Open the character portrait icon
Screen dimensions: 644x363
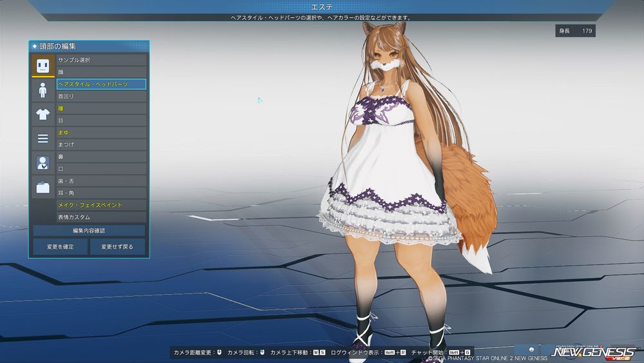pyautogui.click(x=43, y=162)
